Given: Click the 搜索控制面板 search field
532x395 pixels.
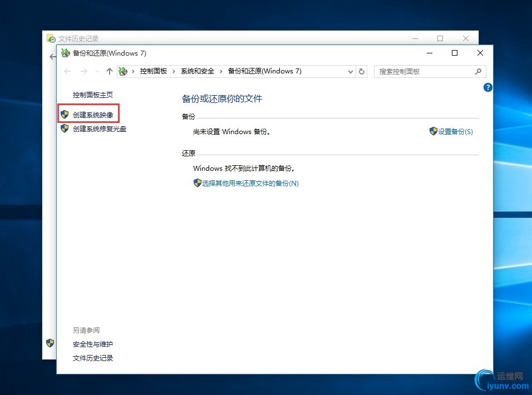Looking at the screenshot, I should (x=430, y=72).
